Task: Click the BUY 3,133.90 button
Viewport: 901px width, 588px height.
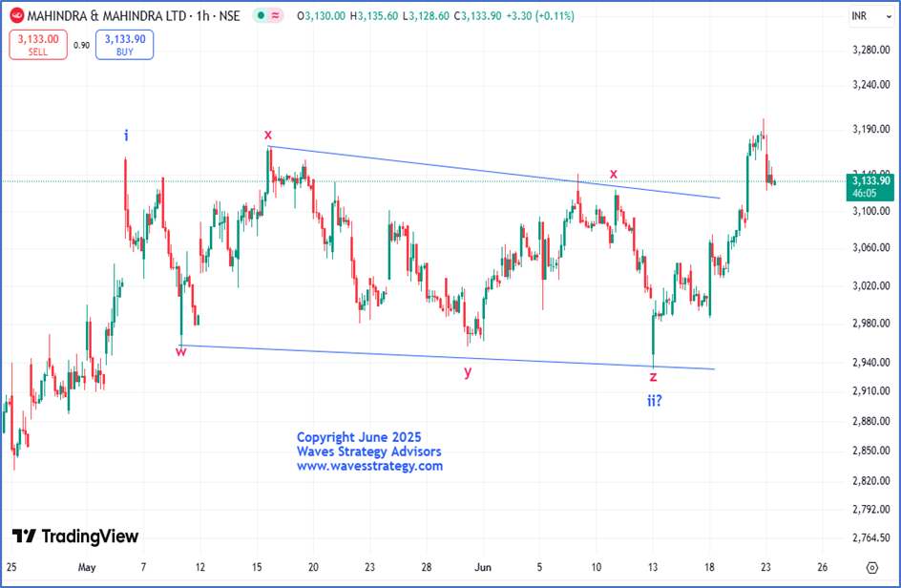Action: (x=125, y=45)
